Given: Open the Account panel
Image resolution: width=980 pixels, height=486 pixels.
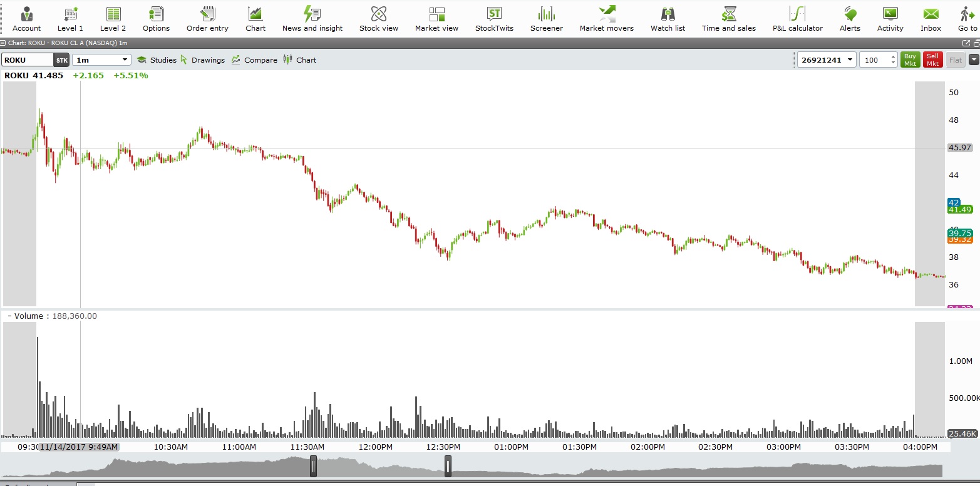Looking at the screenshot, I should click(26, 19).
